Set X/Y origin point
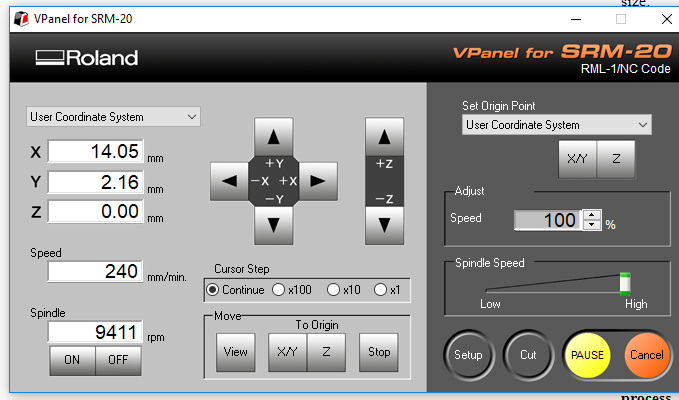 (578, 159)
